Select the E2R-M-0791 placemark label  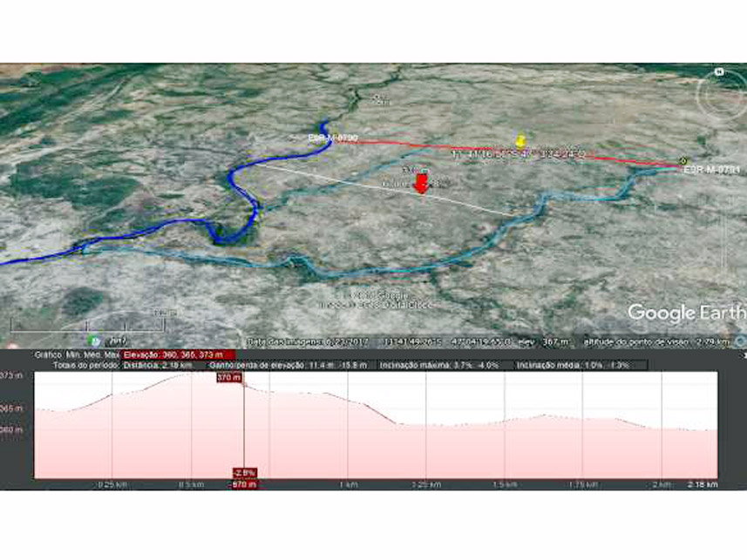[x=712, y=170]
